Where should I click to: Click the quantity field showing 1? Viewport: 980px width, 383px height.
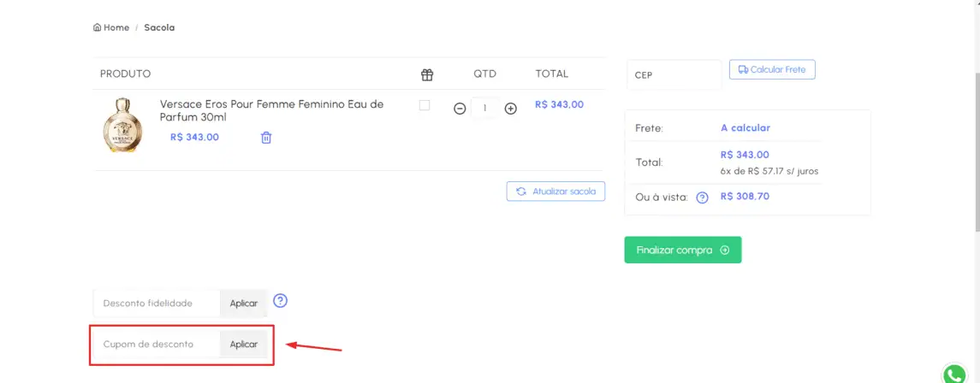[x=484, y=109]
